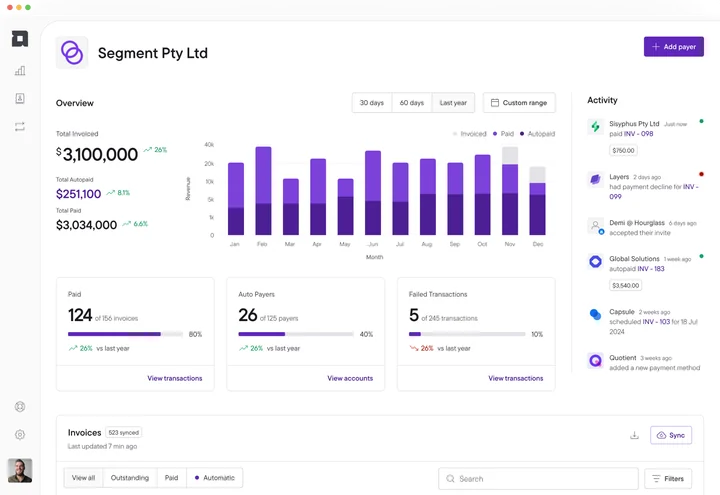The image size is (720, 495).
Task: Open the View accounts link
Action: coord(350,378)
